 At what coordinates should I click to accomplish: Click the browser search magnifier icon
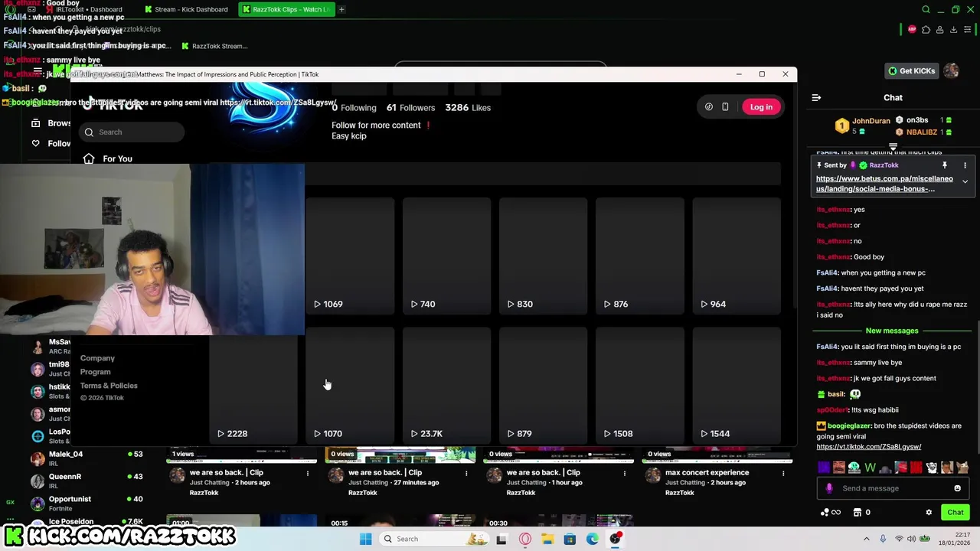(x=926, y=9)
